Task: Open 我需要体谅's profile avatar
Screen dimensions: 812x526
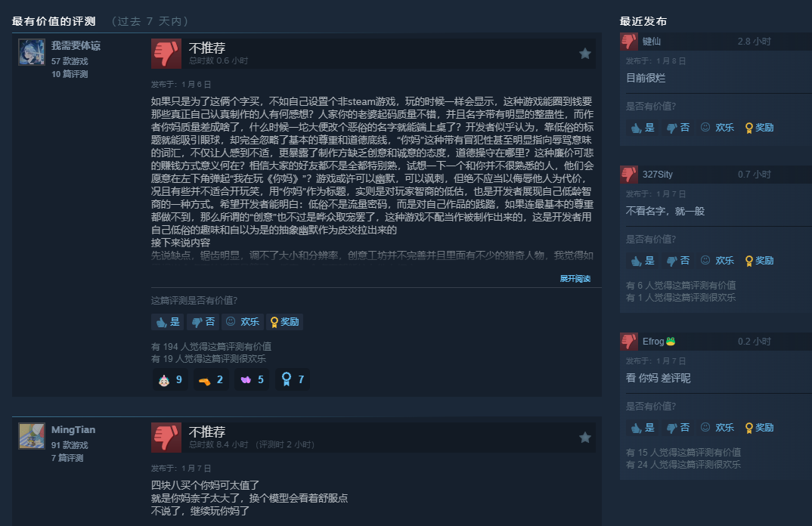Action: click(32, 52)
